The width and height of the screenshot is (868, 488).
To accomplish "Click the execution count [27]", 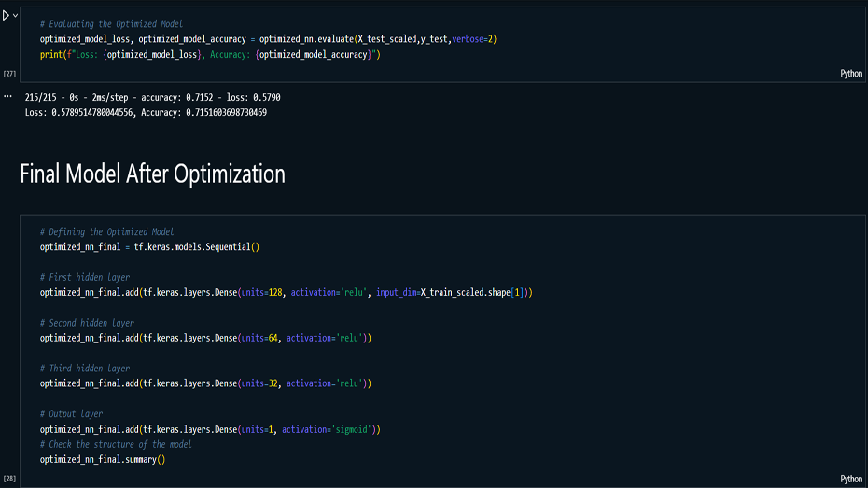I will [x=9, y=73].
